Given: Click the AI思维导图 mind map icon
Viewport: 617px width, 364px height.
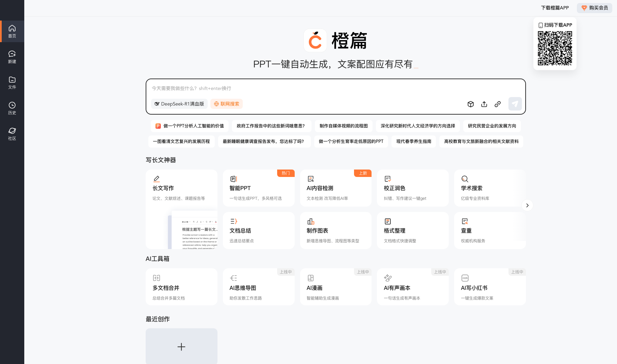Looking at the screenshot, I should pyautogui.click(x=233, y=278).
